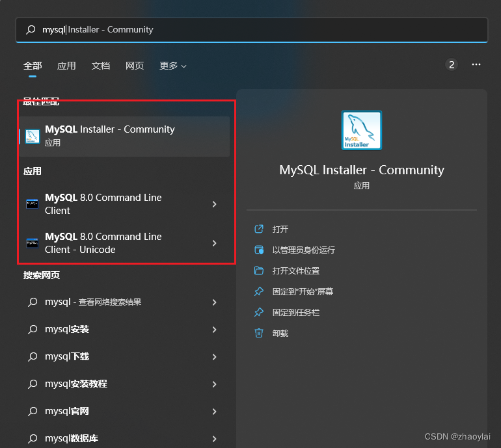Open the three-dot options menu
Image resolution: width=501 pixels, height=448 pixels.
pyautogui.click(x=476, y=64)
